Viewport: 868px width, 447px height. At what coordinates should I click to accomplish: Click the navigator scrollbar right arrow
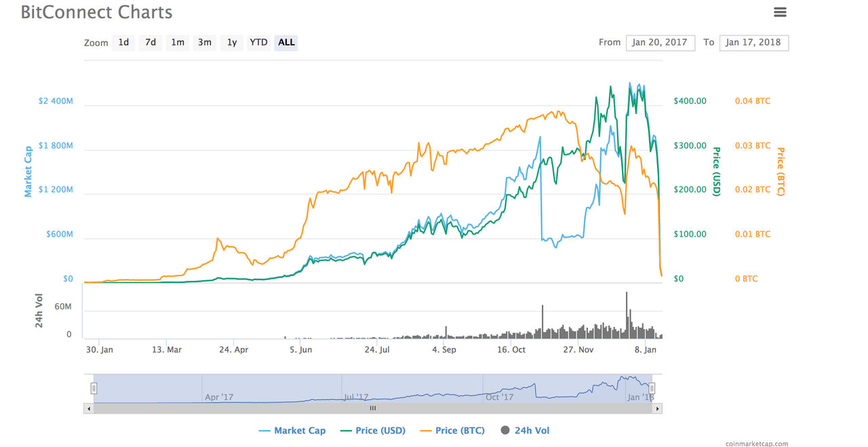pos(658,408)
